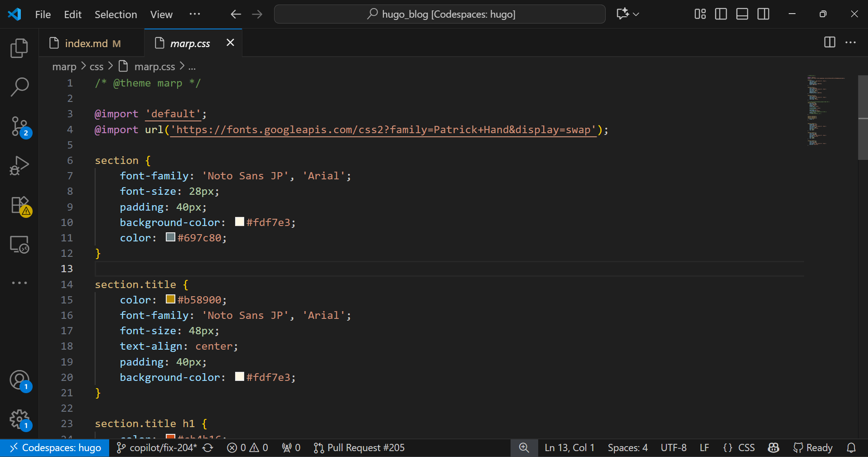Screen dimensions: 868x457
Task: Open the Search view
Action: point(19,87)
